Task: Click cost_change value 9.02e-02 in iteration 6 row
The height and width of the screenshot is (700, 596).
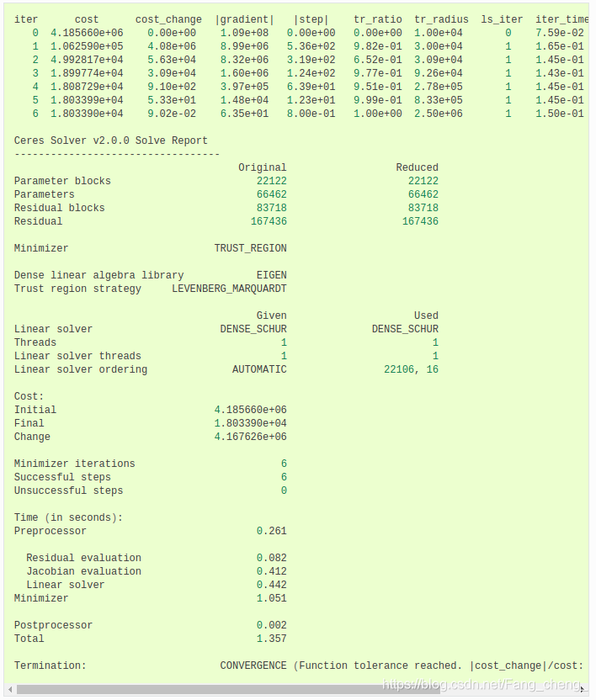Action: tap(172, 114)
